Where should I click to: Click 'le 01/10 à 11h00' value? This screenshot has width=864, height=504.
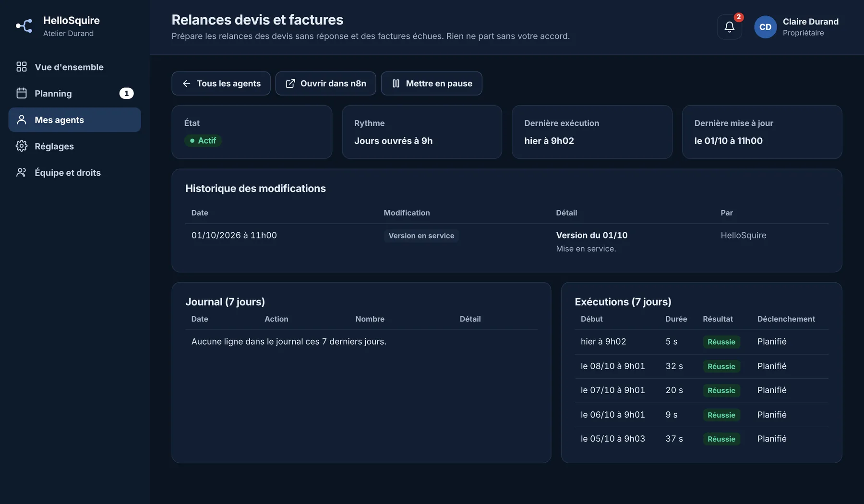[728, 141]
